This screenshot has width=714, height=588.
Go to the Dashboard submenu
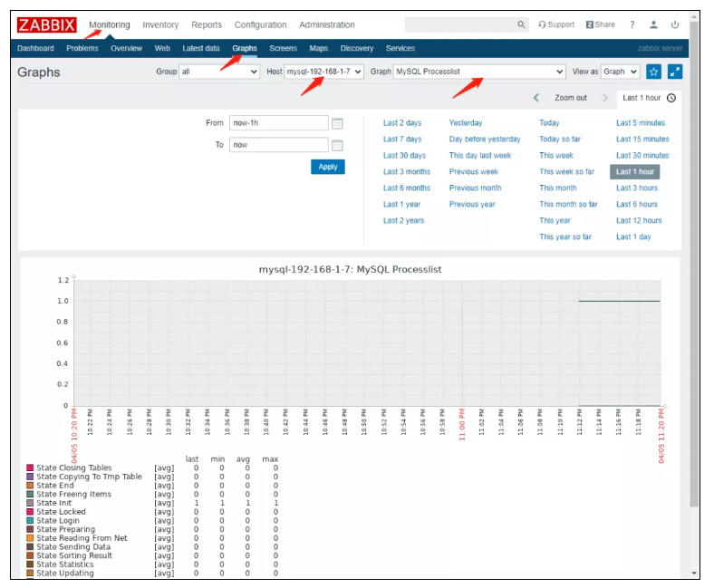point(35,48)
